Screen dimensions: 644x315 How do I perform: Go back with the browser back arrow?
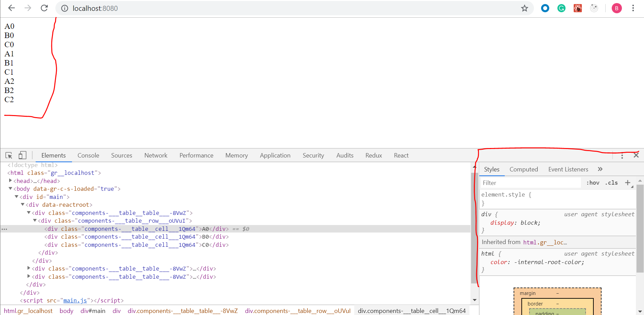[x=12, y=8]
